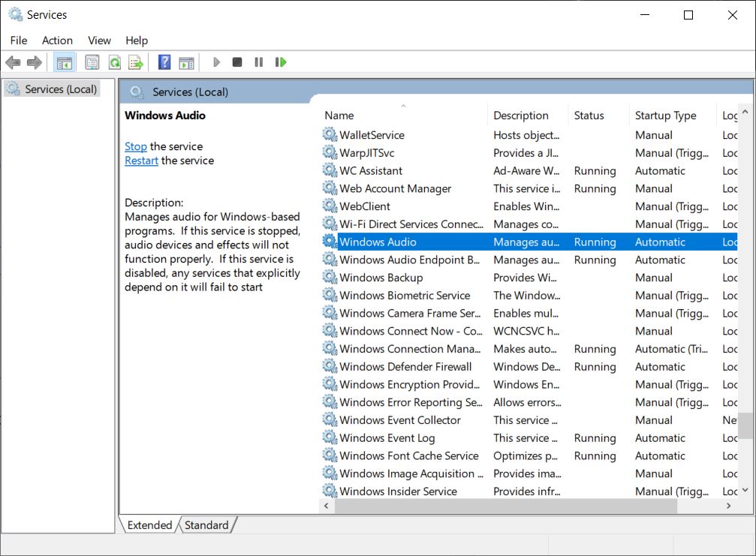Click the Export List toolbar icon
The image size is (756, 556).
[136, 62]
